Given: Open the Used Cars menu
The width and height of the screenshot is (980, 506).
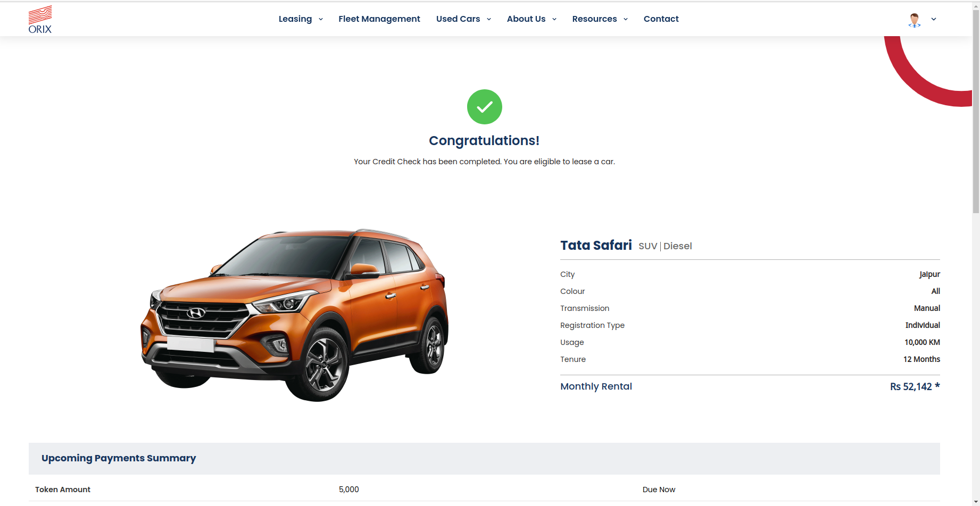Looking at the screenshot, I should (x=458, y=19).
